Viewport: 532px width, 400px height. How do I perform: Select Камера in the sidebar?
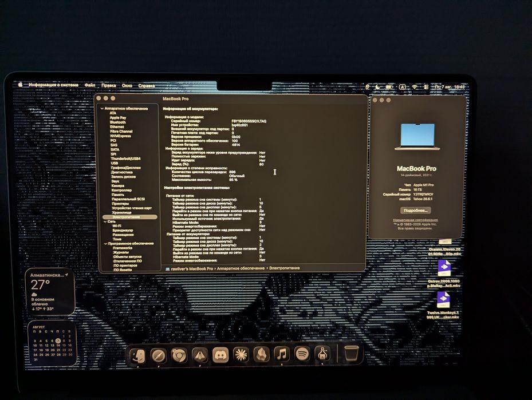[118, 186]
